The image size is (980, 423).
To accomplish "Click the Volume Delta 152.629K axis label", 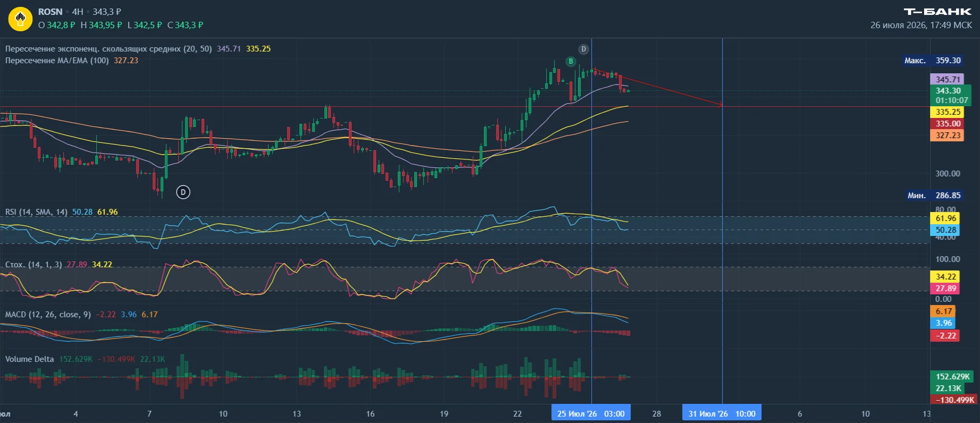I will (x=952, y=377).
